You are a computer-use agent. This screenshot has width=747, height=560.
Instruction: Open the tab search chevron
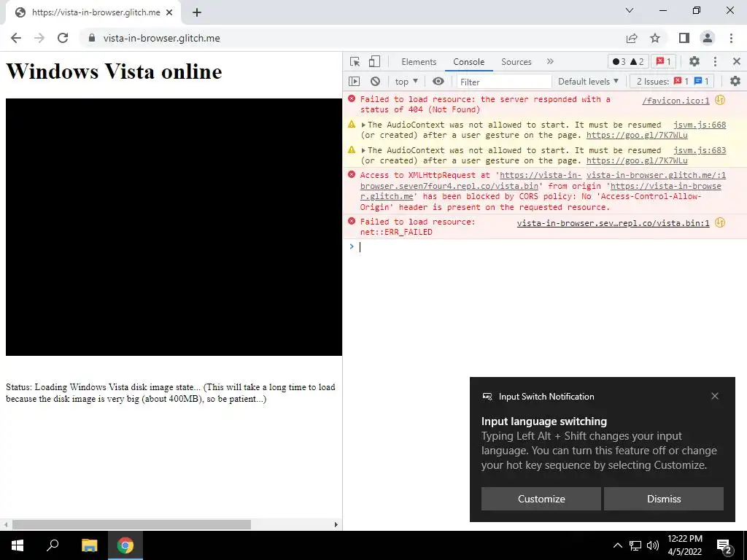630,10
